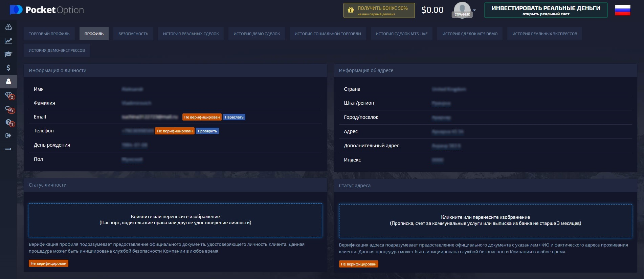Image resolution: width=644 pixels, height=279 pixels.
Task: Open the trading chart icon in sidebar
Action: point(8,41)
